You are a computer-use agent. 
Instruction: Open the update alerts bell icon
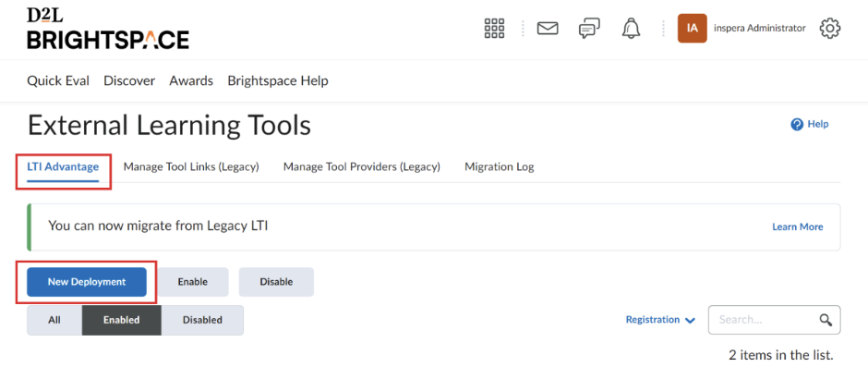point(631,29)
